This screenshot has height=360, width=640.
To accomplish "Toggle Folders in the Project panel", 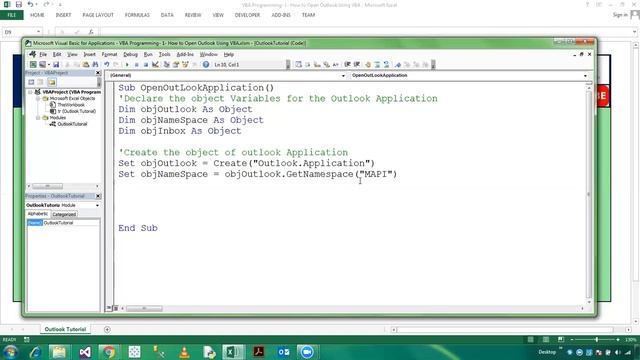I will click(52, 82).
